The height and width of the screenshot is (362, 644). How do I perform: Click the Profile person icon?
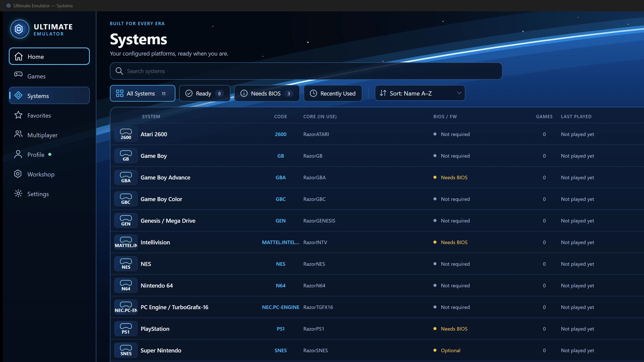pyautogui.click(x=18, y=154)
